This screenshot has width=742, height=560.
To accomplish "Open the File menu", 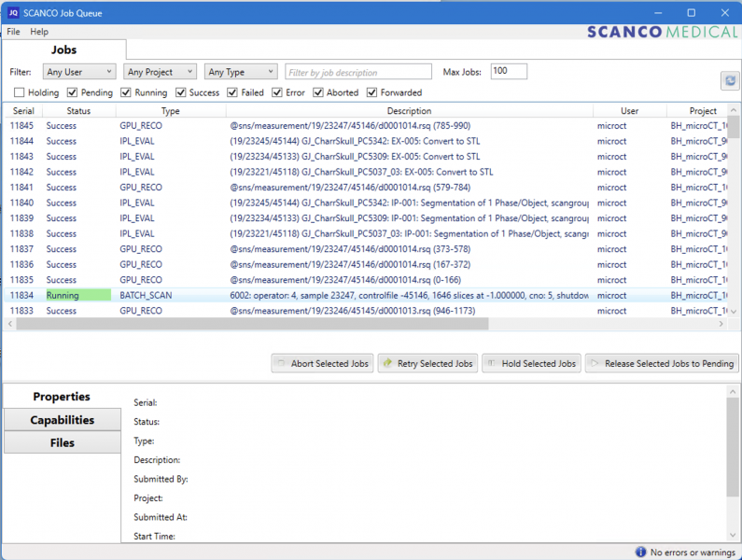I will coord(13,32).
